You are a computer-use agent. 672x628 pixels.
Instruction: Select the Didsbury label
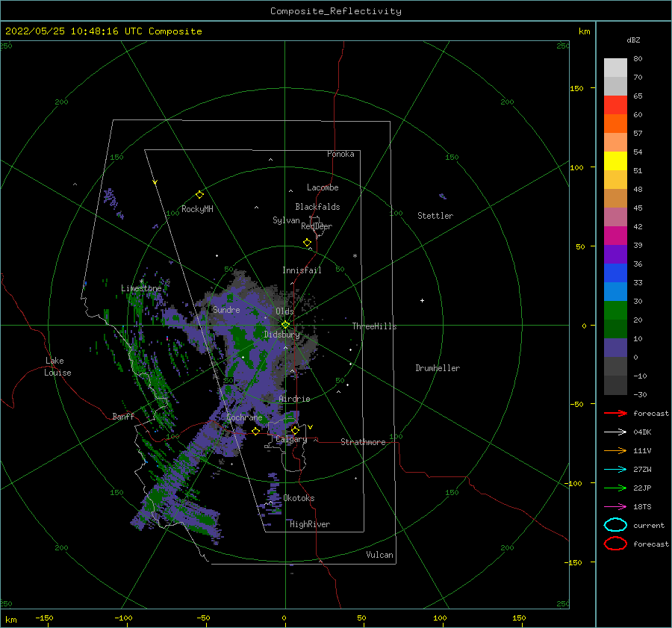tap(282, 335)
